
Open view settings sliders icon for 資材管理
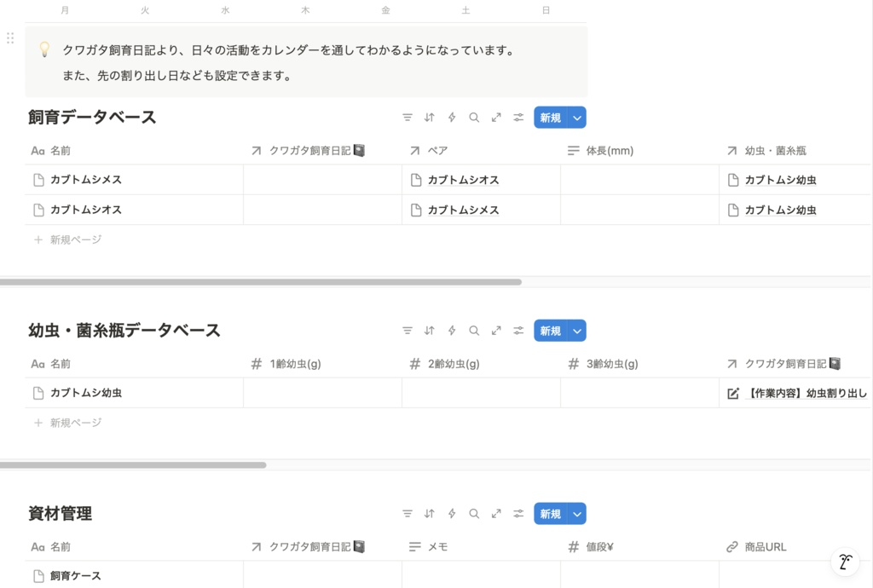coord(518,514)
